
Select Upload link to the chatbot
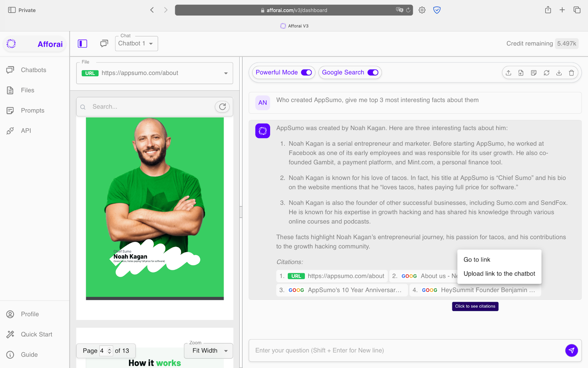pos(499,273)
